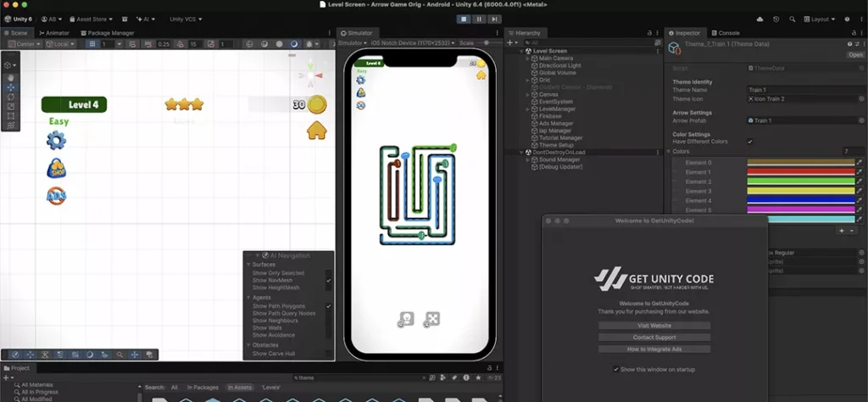Open the Center pivot mode dropdown

point(25,44)
